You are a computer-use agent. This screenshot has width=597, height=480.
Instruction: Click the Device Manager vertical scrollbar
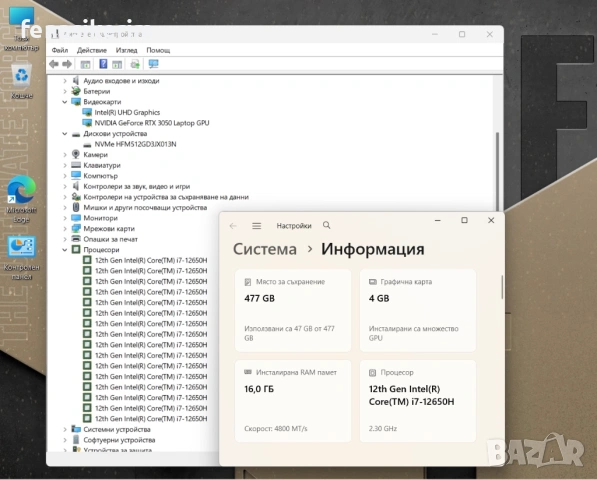pyautogui.click(x=497, y=171)
